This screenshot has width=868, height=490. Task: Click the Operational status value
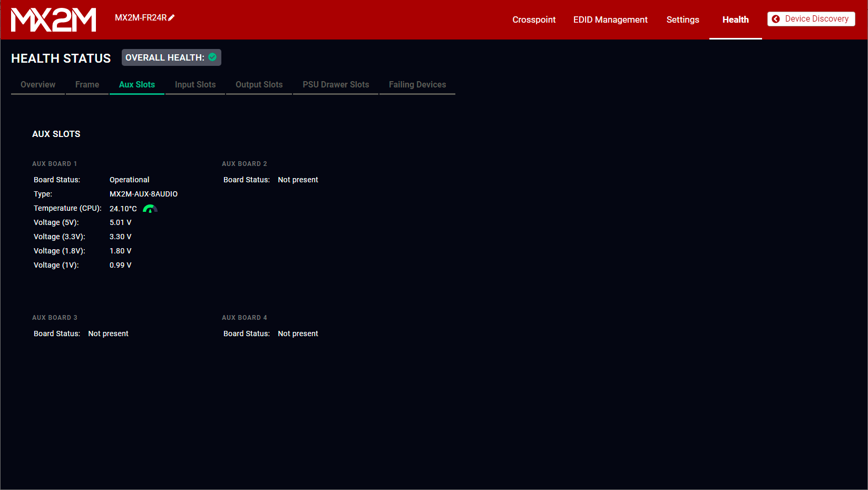click(x=129, y=180)
